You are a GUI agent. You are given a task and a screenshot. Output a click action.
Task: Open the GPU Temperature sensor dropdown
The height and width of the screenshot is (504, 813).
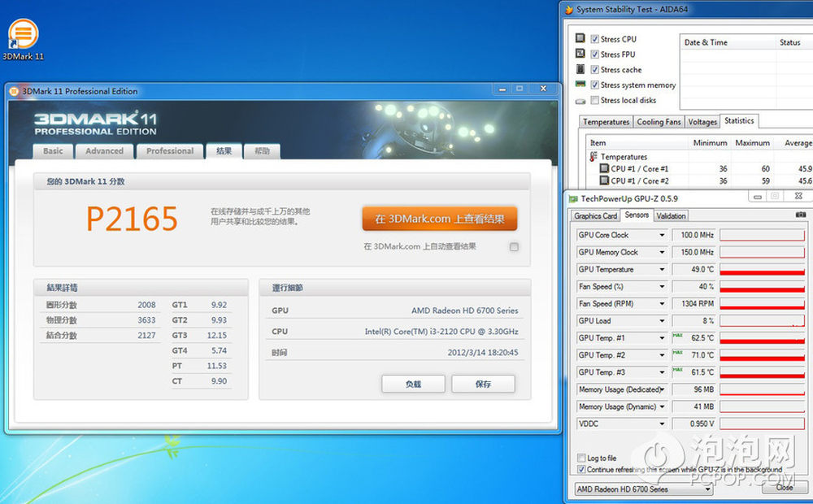(x=662, y=269)
